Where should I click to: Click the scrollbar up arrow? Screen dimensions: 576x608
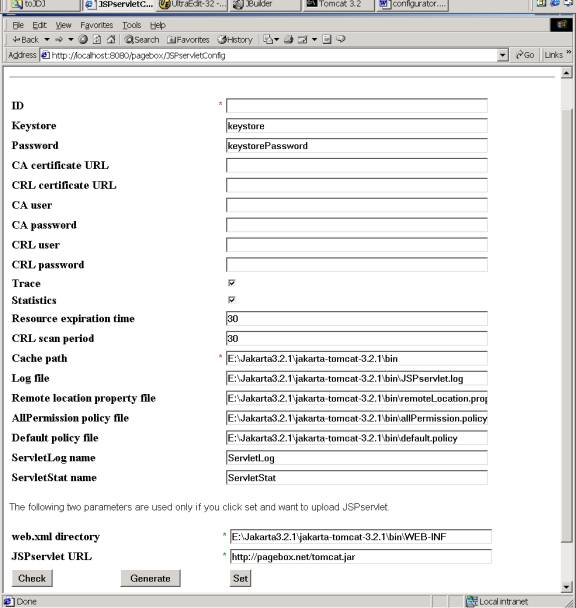click(x=566, y=73)
